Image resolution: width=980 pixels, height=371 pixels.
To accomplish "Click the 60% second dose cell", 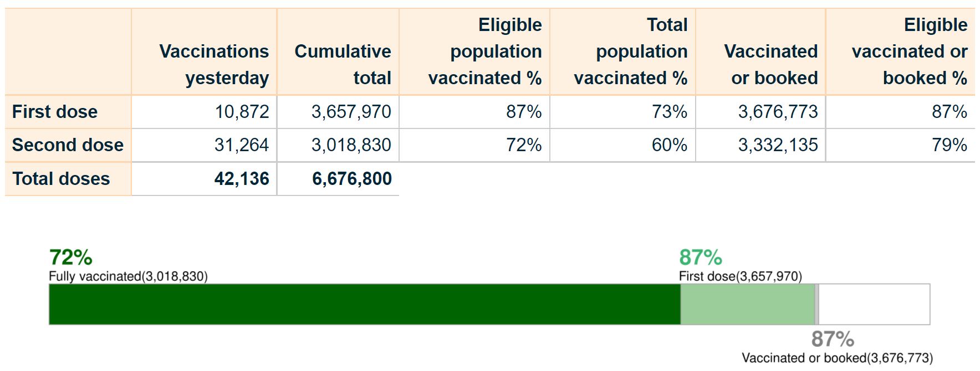I will tap(669, 145).
